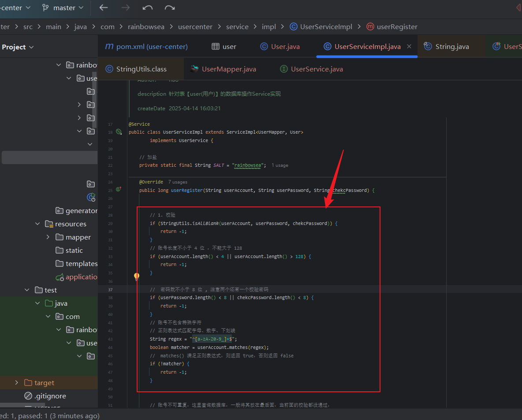Open the Project view dropdown

18,47
